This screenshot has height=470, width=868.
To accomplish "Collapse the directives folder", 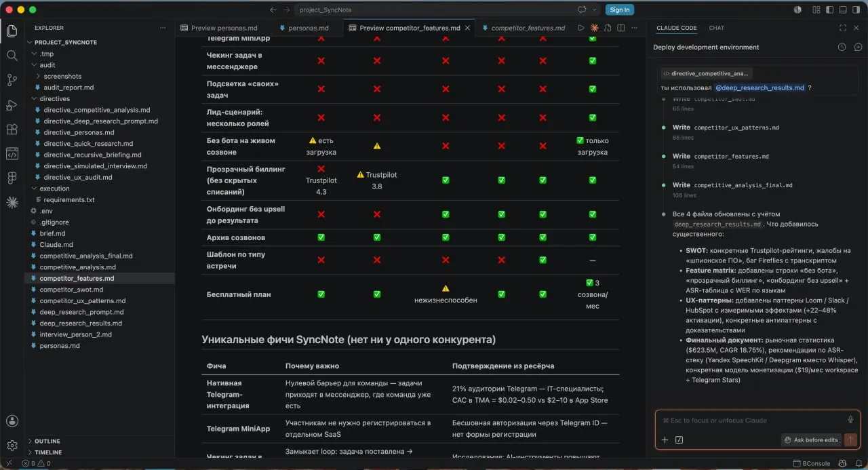I will (x=54, y=98).
